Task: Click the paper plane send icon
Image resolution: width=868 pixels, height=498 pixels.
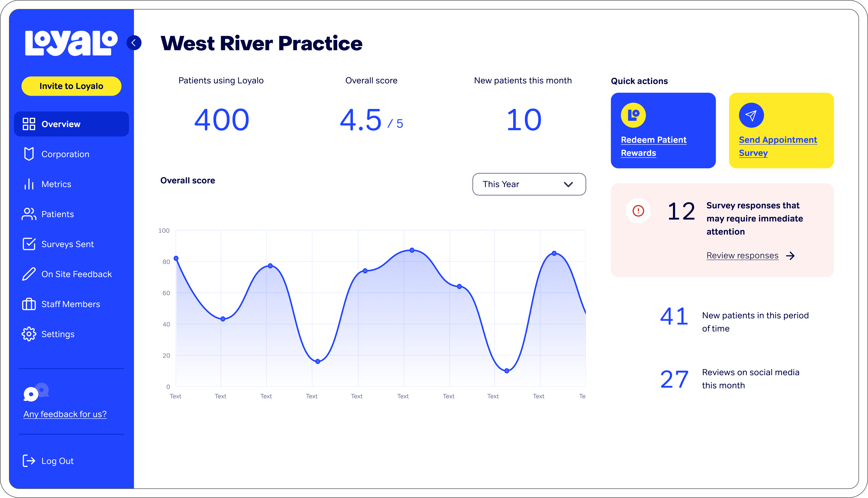Action: click(x=751, y=116)
